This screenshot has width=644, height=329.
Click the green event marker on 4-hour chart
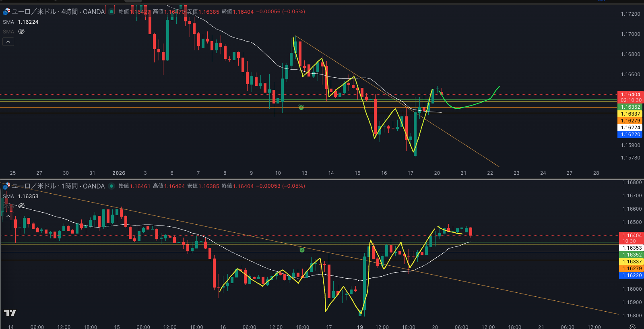[301, 108]
